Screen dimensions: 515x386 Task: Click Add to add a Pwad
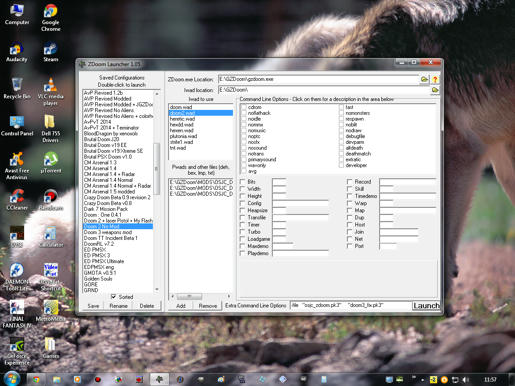pyautogui.click(x=181, y=306)
